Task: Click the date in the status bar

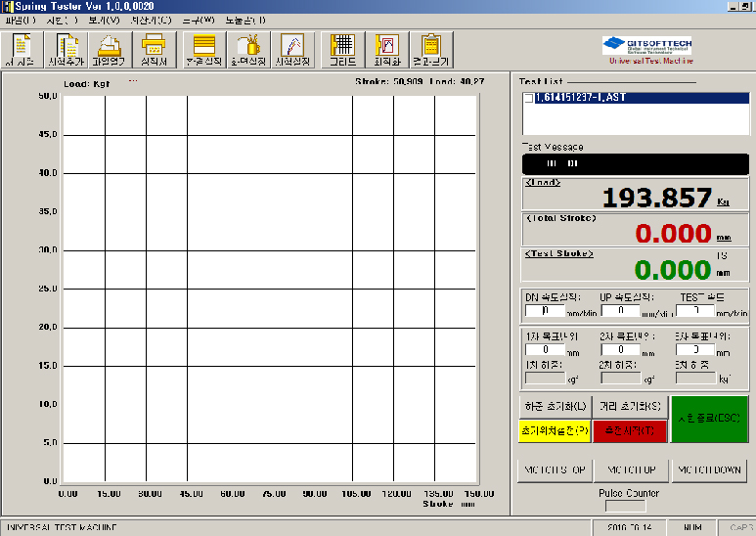Action: click(x=629, y=528)
